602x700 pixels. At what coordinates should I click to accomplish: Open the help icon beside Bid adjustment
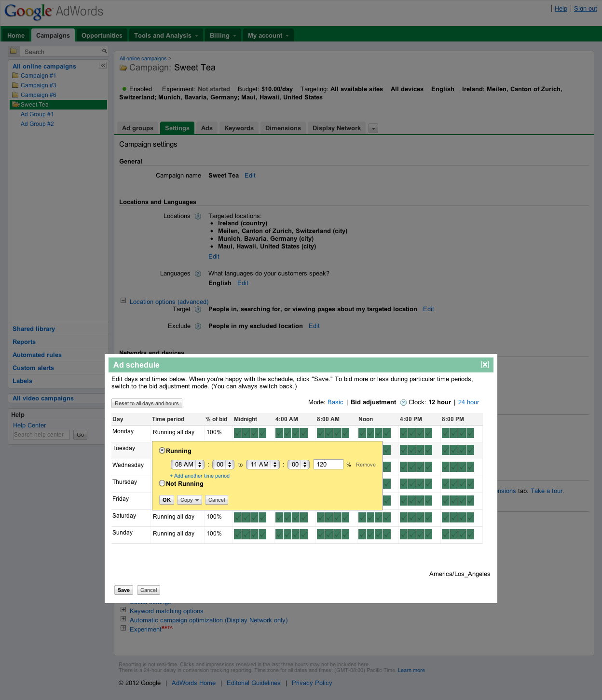coord(403,402)
